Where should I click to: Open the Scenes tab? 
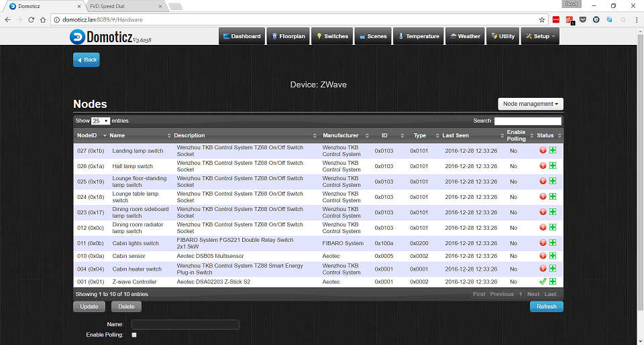click(x=373, y=36)
